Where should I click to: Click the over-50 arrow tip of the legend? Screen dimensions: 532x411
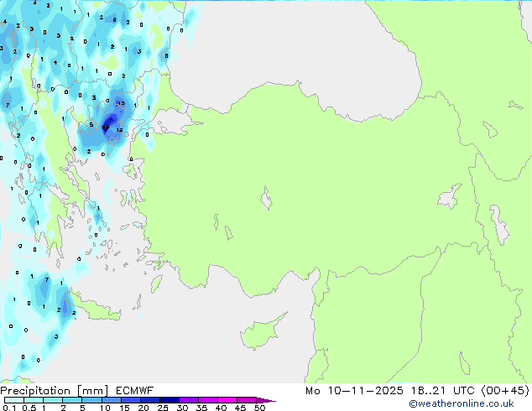[267, 400]
